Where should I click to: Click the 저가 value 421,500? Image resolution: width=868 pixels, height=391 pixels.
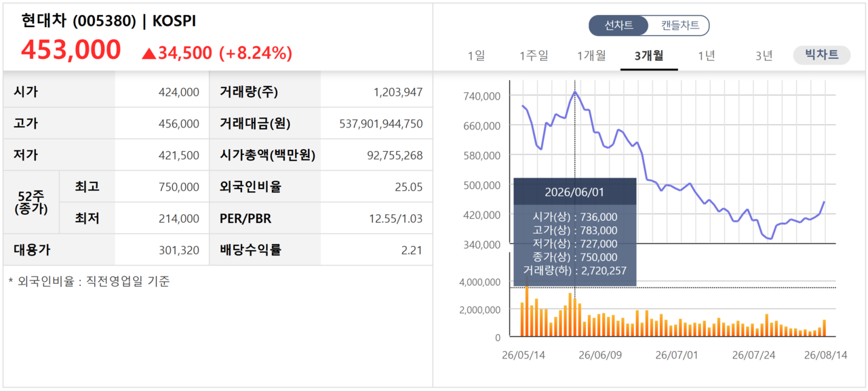(180, 155)
